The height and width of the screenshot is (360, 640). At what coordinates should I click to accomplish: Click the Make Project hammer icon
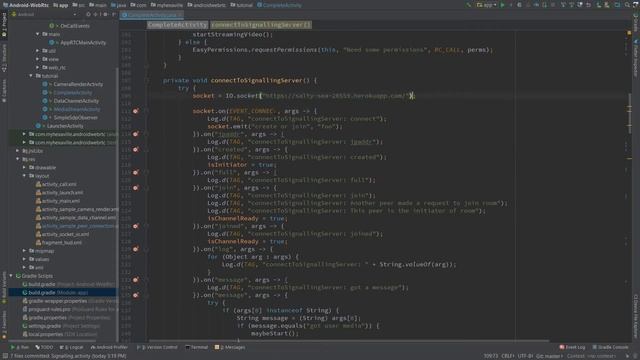[468, 5]
